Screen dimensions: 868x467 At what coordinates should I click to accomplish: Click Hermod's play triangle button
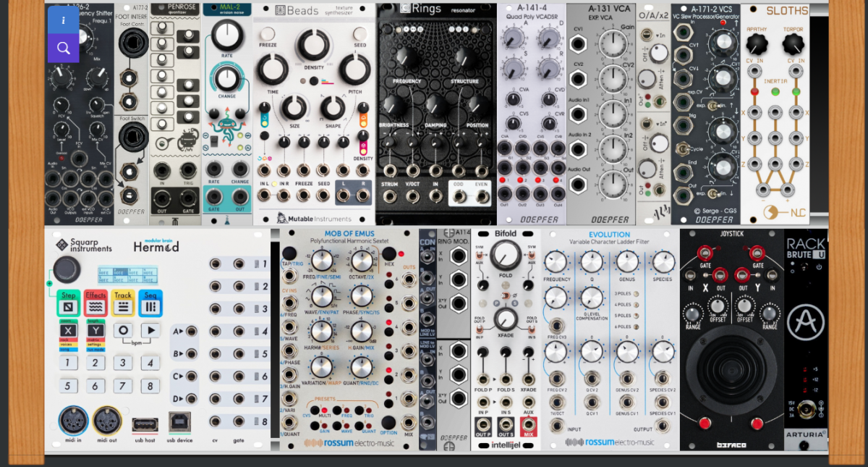(x=150, y=330)
